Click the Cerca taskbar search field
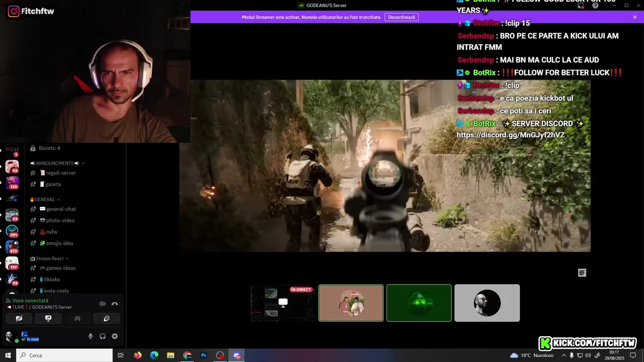 coord(64,355)
